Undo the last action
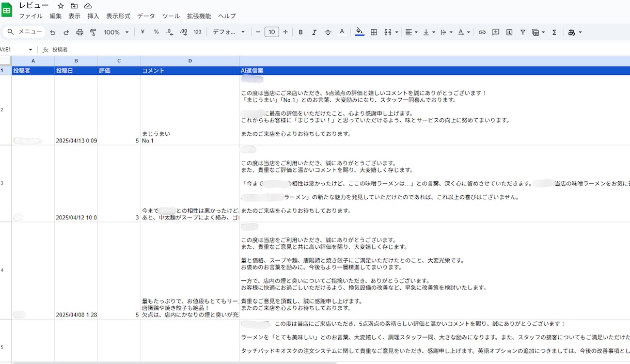This screenshot has height=364, width=630. [53, 32]
